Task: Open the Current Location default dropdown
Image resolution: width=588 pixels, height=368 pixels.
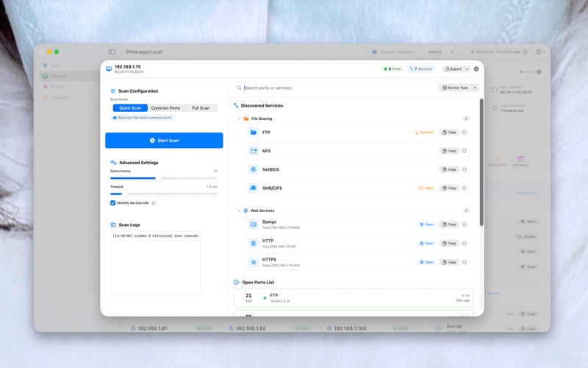Action: click(440, 52)
